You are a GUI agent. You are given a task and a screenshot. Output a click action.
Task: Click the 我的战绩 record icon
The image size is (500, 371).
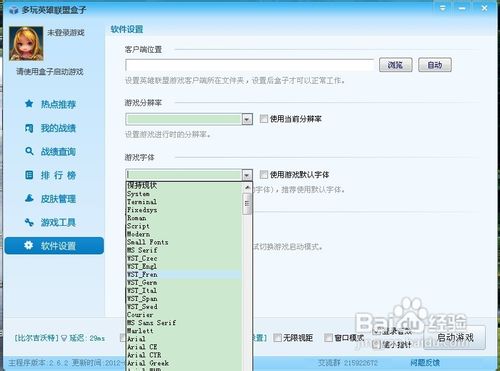click(x=29, y=128)
